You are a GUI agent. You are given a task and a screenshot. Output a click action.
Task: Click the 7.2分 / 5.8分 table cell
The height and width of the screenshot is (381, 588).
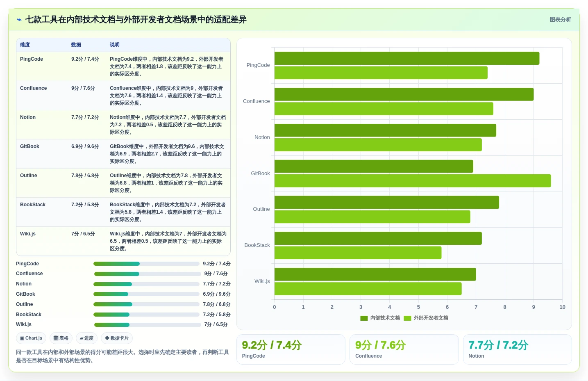[x=85, y=205]
